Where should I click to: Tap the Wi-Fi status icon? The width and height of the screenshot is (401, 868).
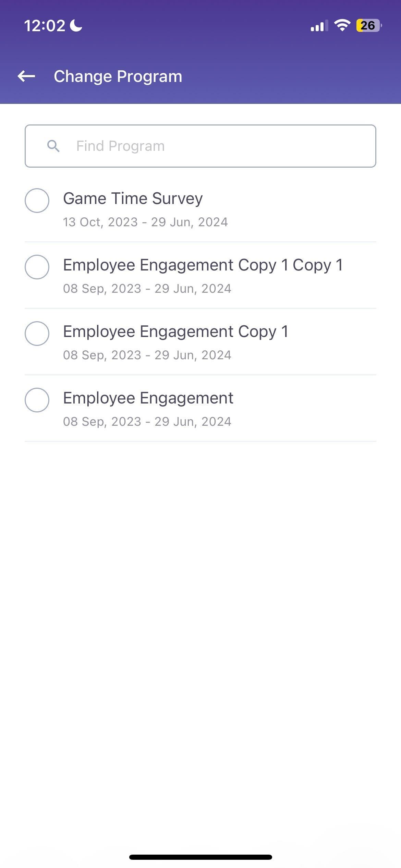342,25
